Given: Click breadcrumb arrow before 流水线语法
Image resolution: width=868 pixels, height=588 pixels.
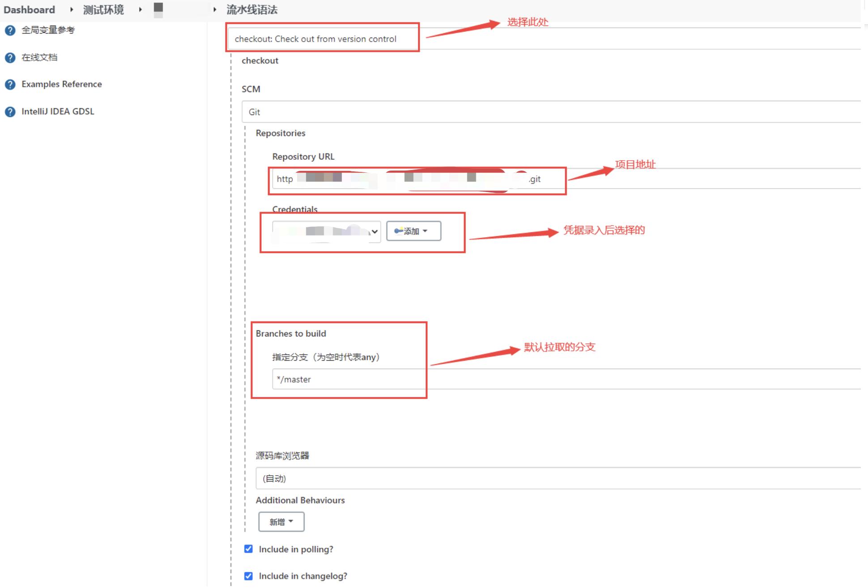Looking at the screenshot, I should coord(215,9).
